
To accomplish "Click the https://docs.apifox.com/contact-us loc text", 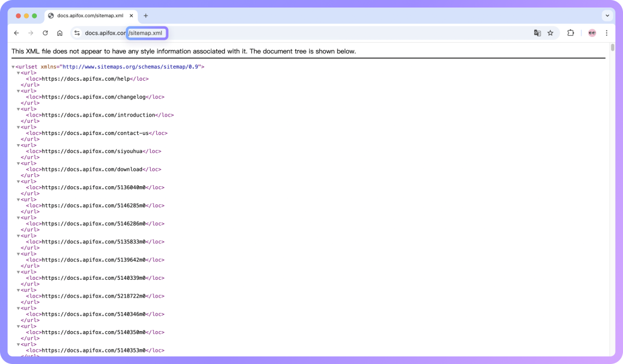I will (95, 133).
